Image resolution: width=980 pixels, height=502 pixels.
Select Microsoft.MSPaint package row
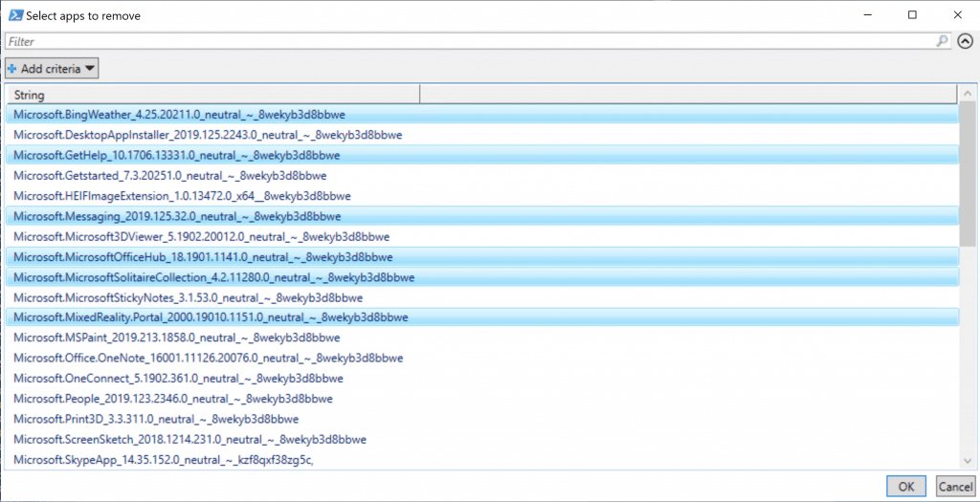coord(176,338)
